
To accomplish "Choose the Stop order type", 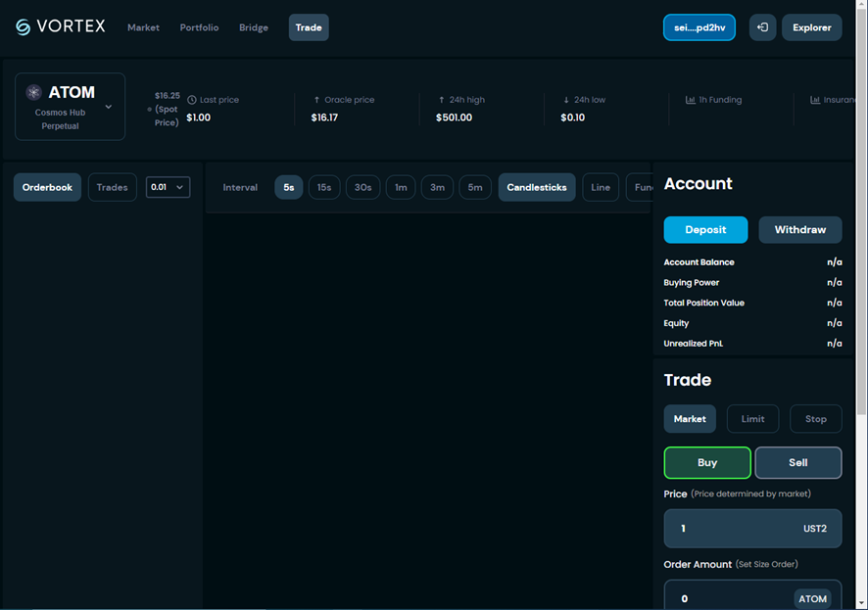I will point(816,419).
